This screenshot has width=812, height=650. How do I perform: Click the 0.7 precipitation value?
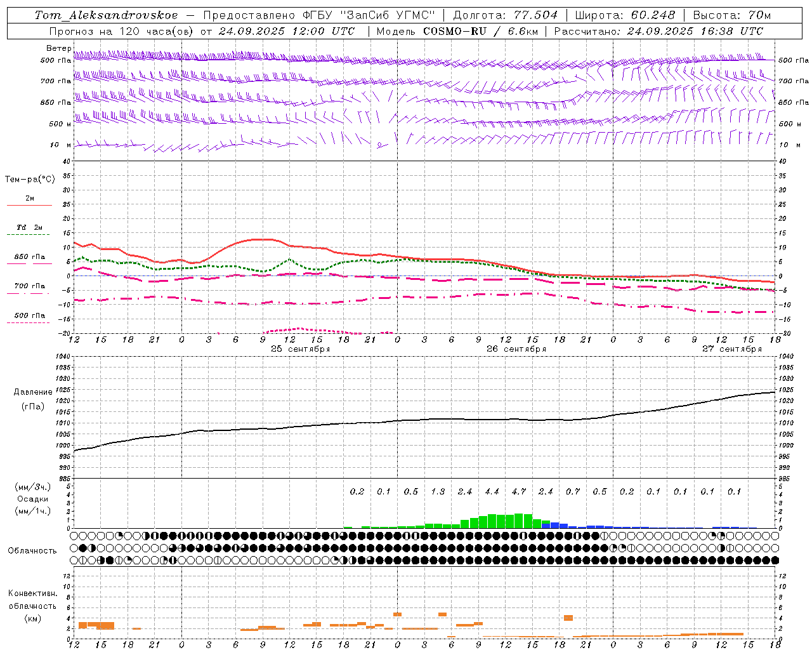[x=573, y=492]
